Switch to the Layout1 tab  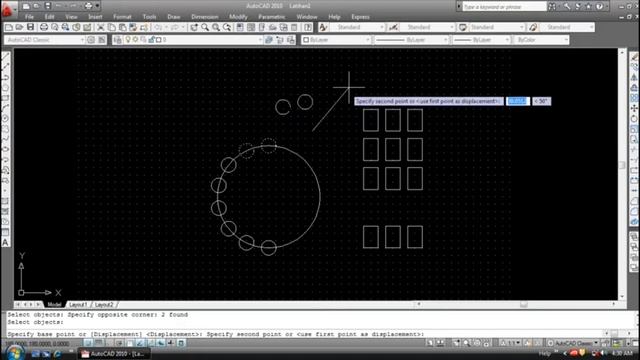coord(78,304)
